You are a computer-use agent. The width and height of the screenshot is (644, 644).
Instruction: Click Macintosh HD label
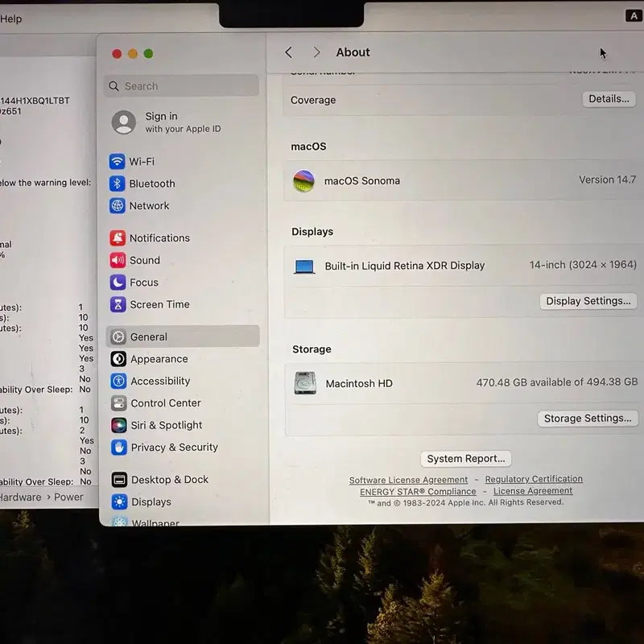pos(359,384)
